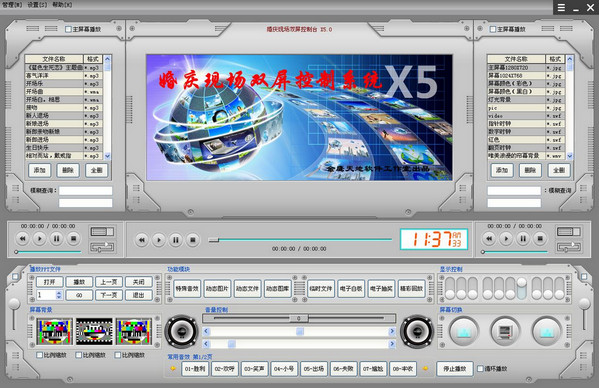Tick 比例缩放 under the middle background thumbnail
The width and height of the screenshot is (599, 388).
(78, 355)
